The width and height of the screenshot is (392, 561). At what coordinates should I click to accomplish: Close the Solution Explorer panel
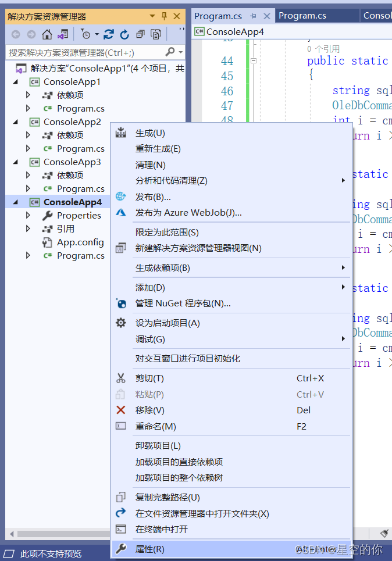coord(177,16)
